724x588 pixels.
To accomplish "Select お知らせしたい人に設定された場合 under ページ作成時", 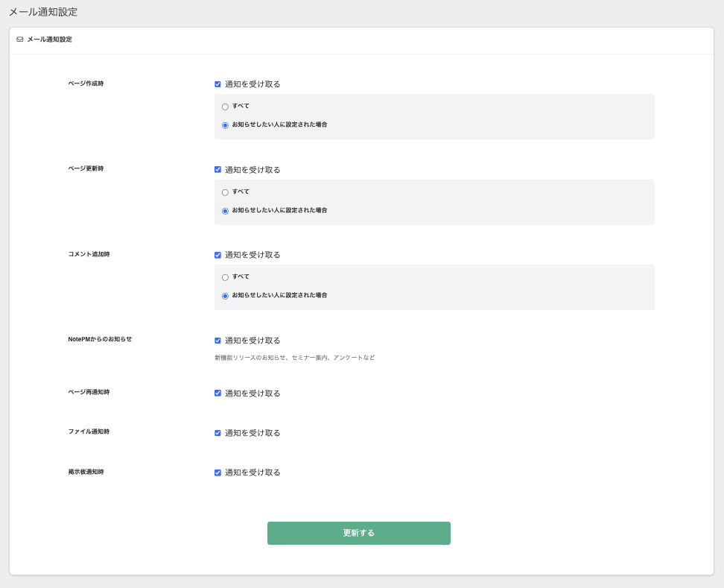I will click(225, 125).
